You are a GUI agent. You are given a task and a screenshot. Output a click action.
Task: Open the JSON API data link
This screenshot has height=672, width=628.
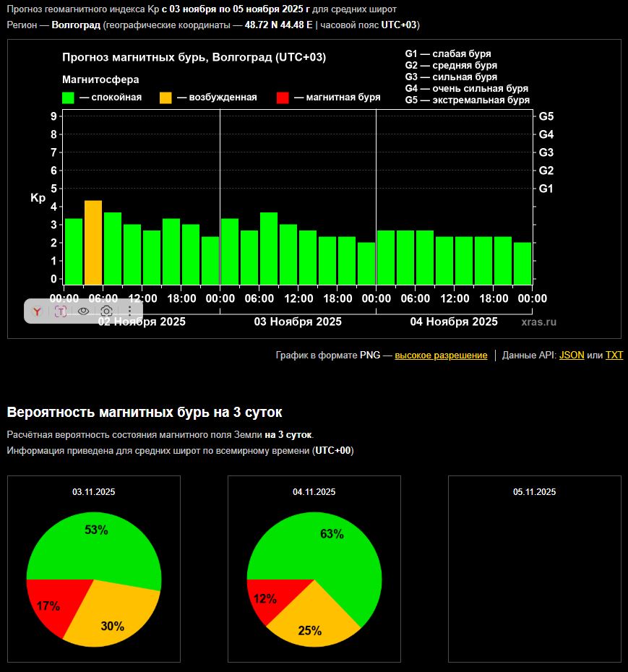point(572,356)
